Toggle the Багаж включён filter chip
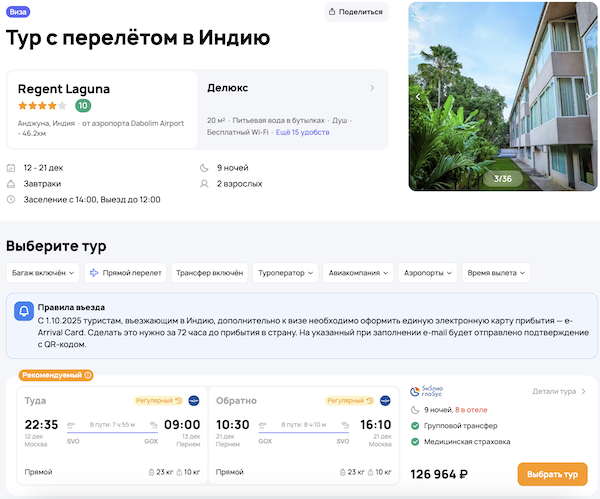The image size is (600, 499). pyautogui.click(x=43, y=272)
